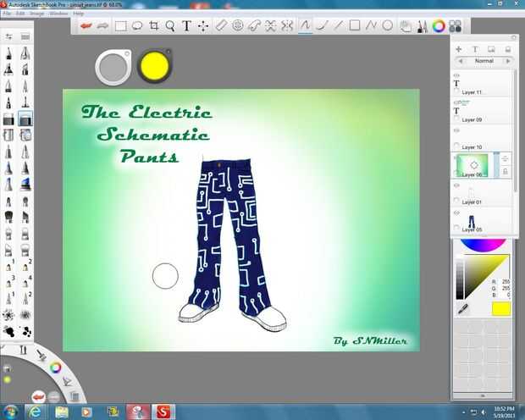Add a new layer with plus button
This screenshot has width=525, height=420.
click(x=459, y=49)
